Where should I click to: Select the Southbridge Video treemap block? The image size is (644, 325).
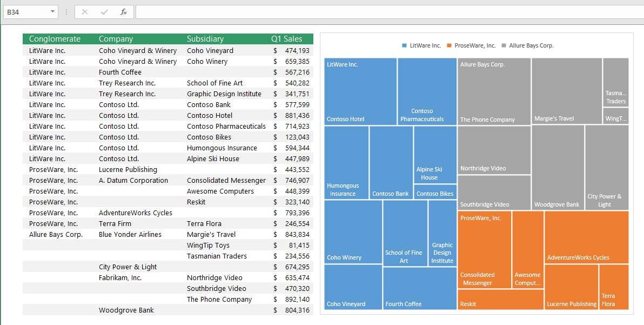coord(494,193)
